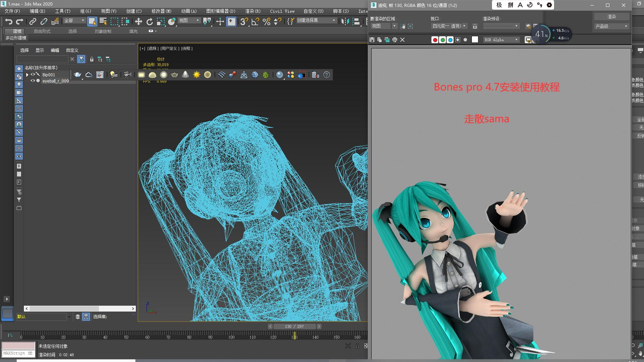Open 显示 menu in scene explorer

tap(40, 50)
